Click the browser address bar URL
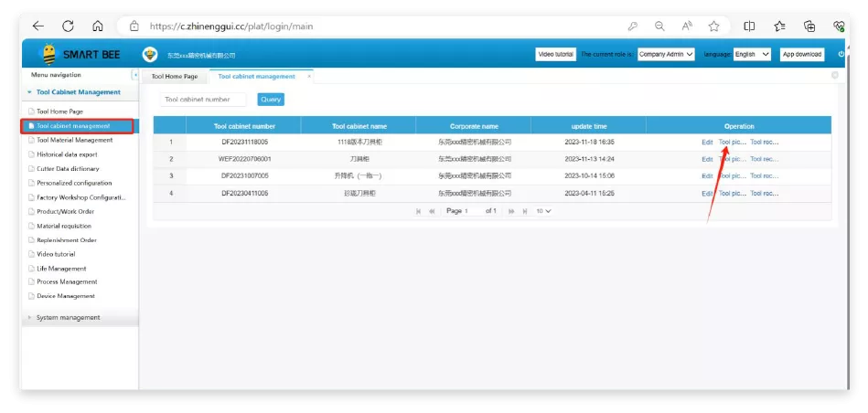868x413 pixels. pyautogui.click(x=231, y=26)
